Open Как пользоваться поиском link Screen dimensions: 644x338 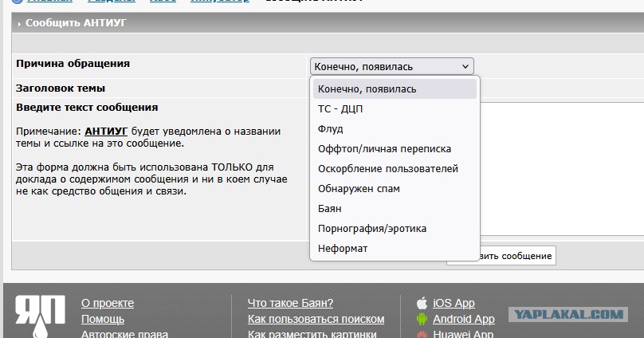[x=316, y=319]
